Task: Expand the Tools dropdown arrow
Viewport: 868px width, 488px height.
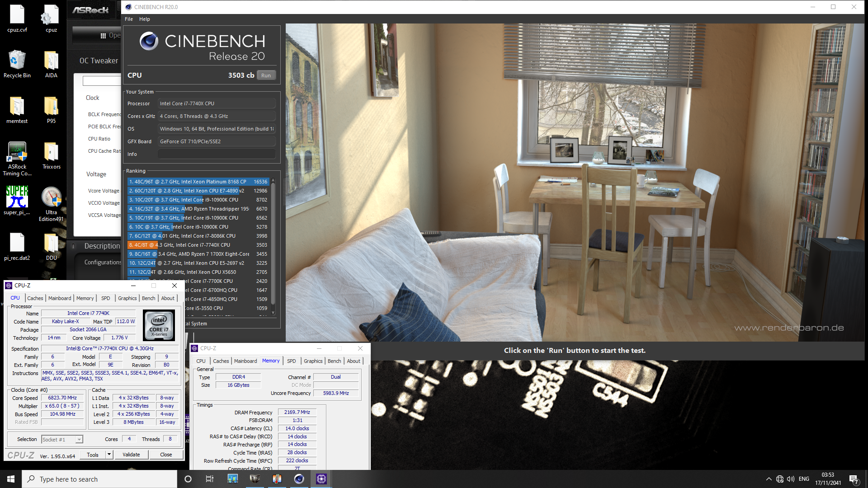Action: tap(109, 455)
